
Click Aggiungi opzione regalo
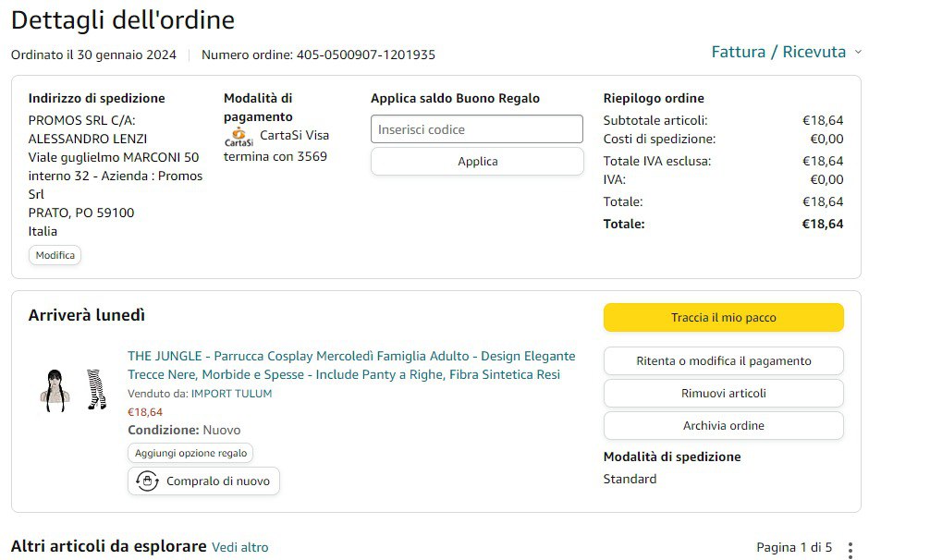190,453
